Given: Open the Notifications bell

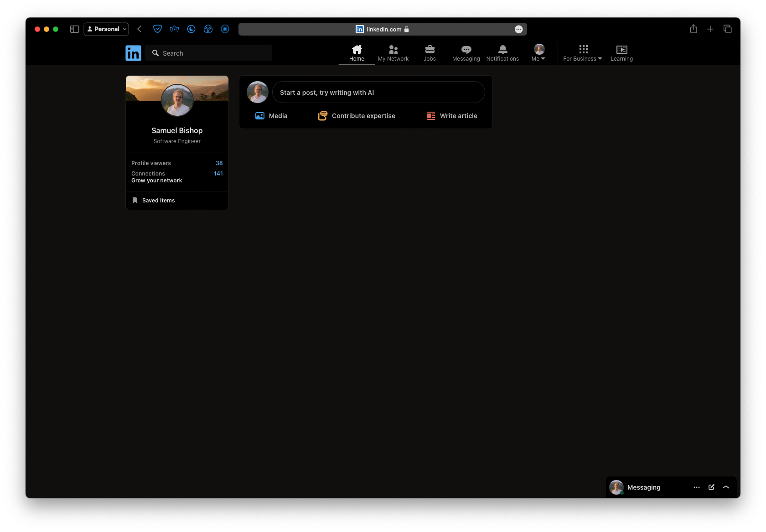Looking at the screenshot, I should [x=502, y=53].
